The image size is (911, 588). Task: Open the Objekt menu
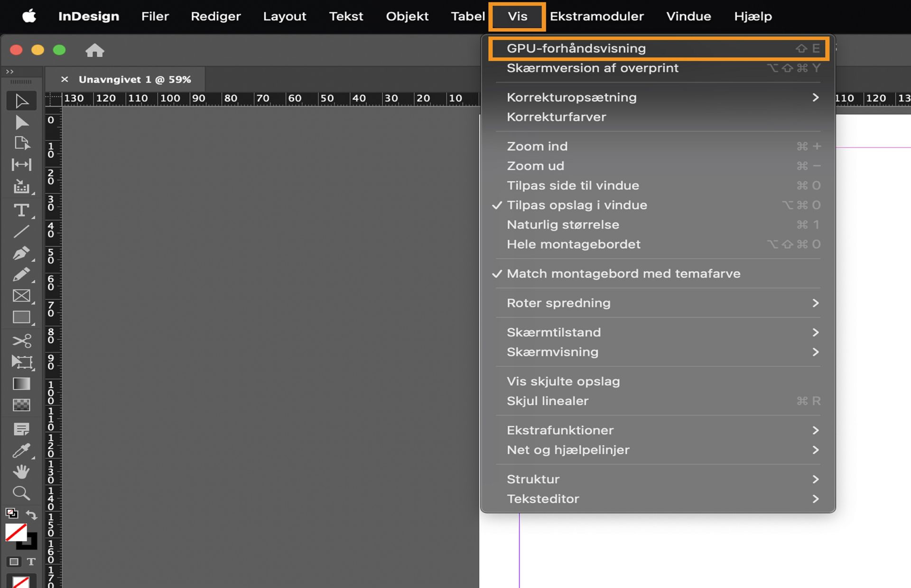407,16
